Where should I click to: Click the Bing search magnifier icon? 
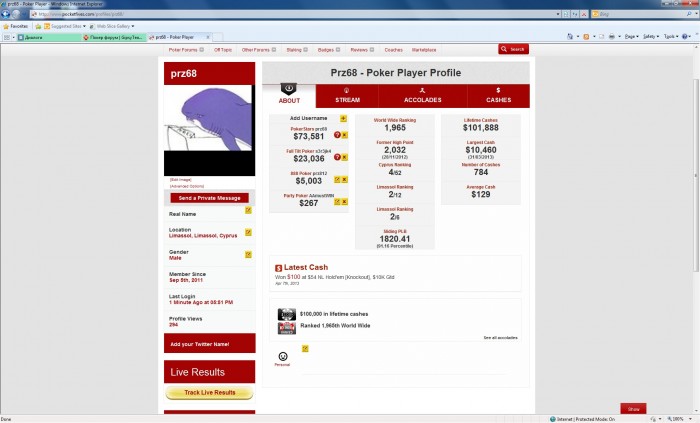point(689,14)
